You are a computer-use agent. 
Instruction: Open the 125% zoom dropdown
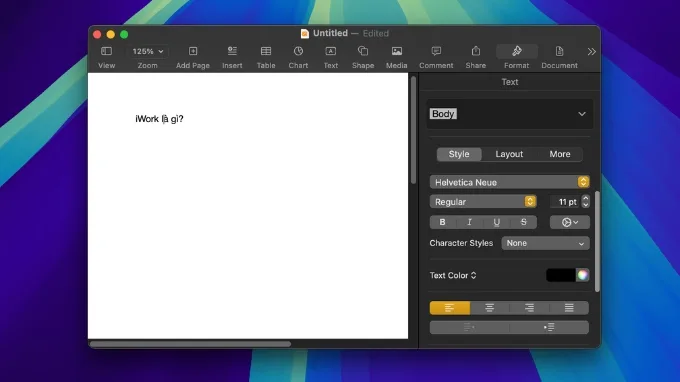click(147, 51)
